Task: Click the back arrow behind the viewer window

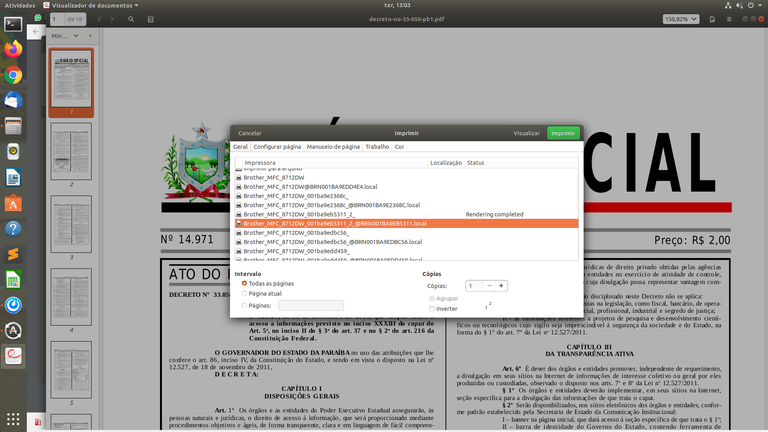Action: pyautogui.click(x=35, y=32)
